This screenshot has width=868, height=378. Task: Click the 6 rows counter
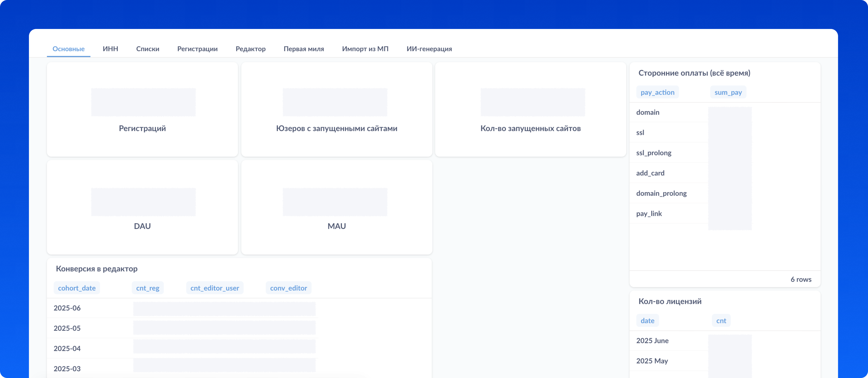point(801,279)
